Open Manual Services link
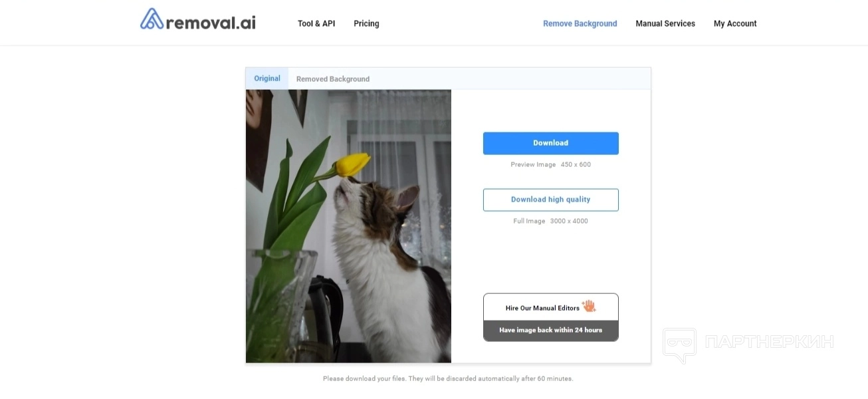 (665, 23)
